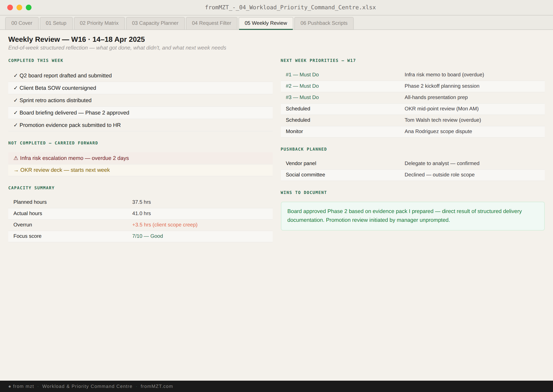553x392 pixels.
Task: Click the '#1 — Must Do' priority
Action: (x=302, y=75)
